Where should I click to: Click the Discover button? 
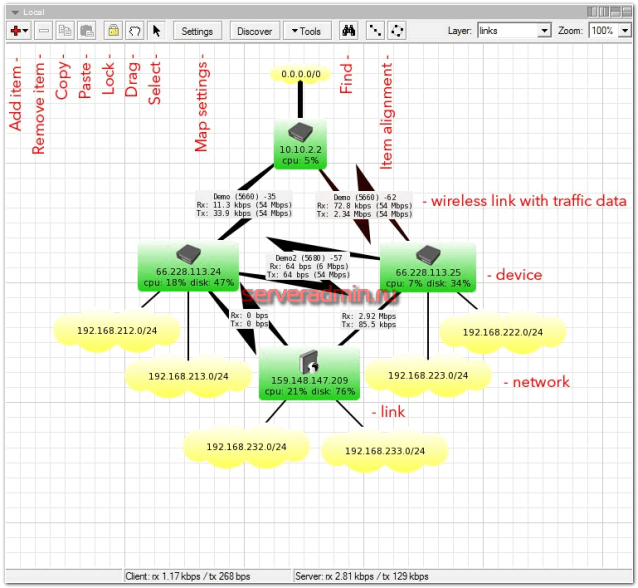pyautogui.click(x=255, y=31)
